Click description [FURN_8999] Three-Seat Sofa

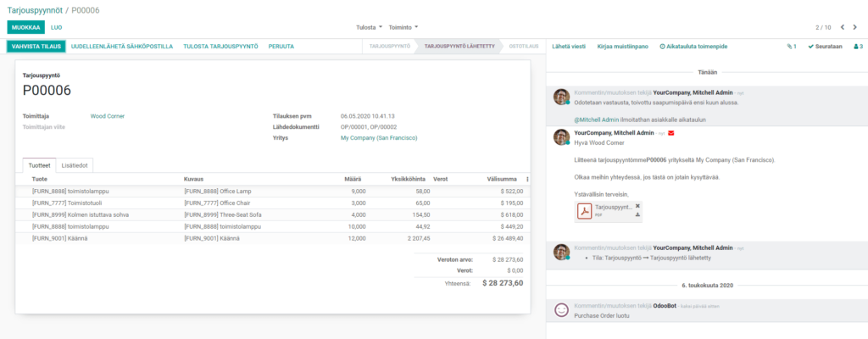coord(223,214)
